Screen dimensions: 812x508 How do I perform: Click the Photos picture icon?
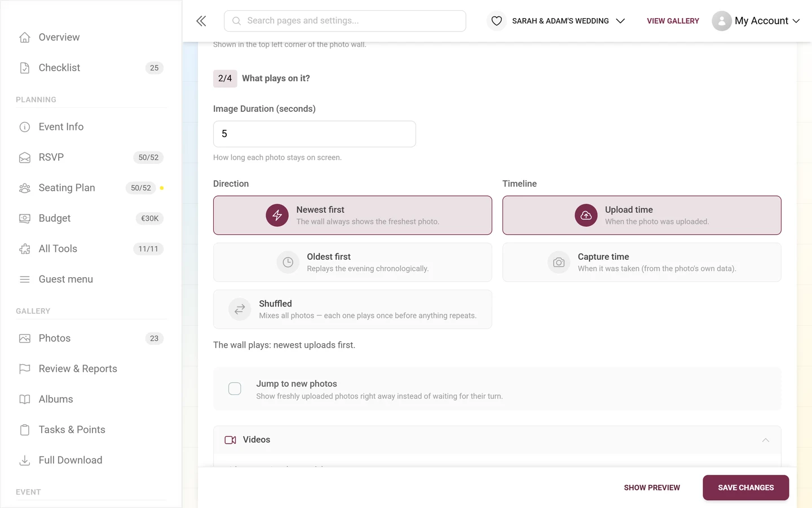[x=25, y=339]
